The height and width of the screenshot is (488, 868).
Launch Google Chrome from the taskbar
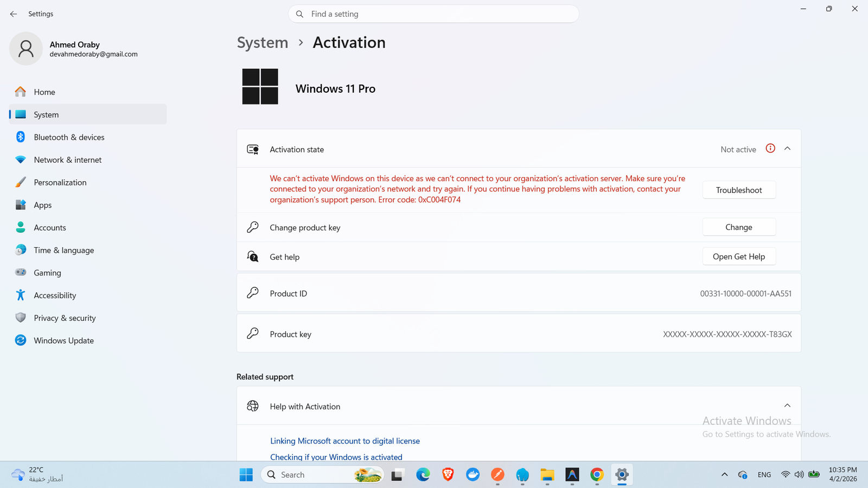[597, 474]
